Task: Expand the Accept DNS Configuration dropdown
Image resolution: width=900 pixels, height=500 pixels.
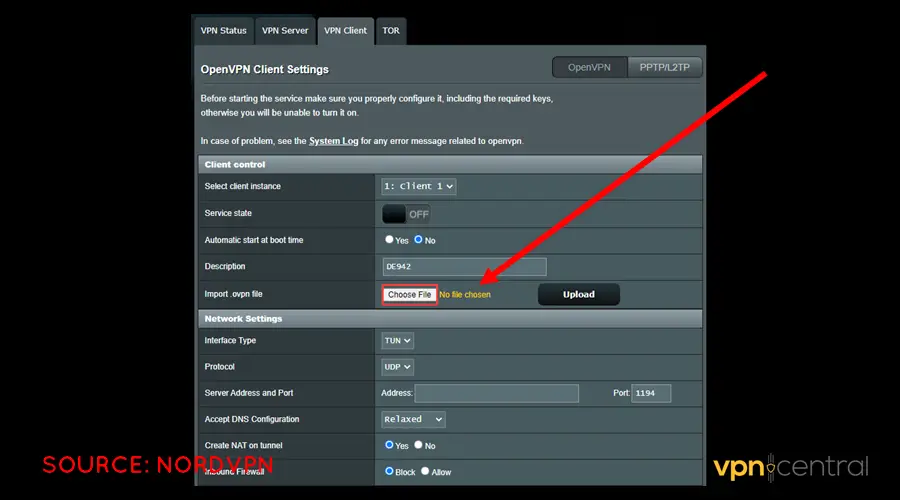Action: pyautogui.click(x=413, y=419)
